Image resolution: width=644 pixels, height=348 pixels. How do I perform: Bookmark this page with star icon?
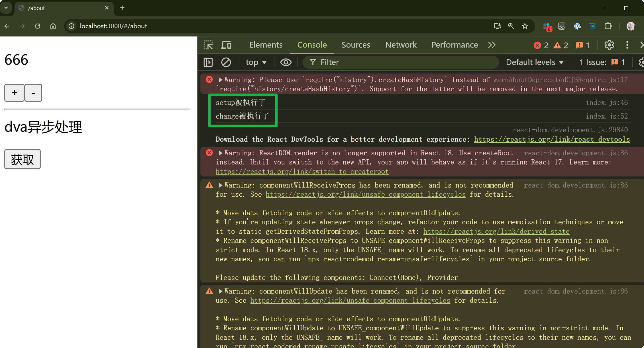(x=525, y=26)
